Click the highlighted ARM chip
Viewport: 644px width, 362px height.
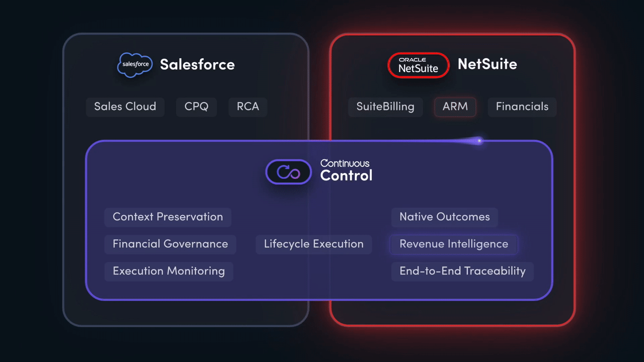point(455,107)
